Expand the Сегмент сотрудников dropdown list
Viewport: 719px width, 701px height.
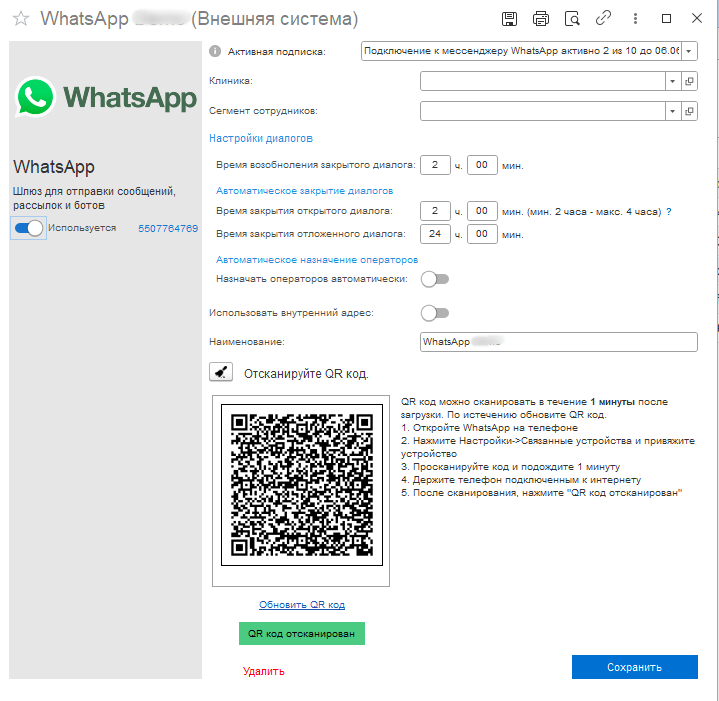click(x=673, y=111)
